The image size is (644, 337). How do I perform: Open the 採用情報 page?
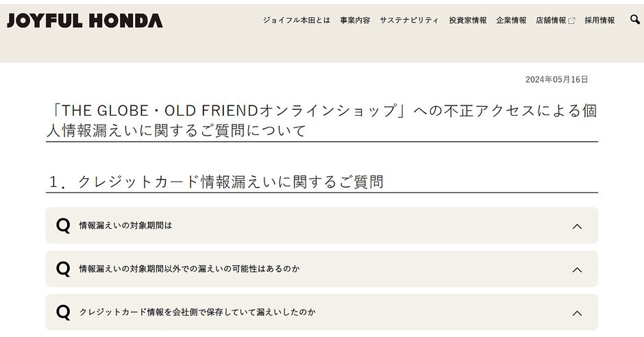pyautogui.click(x=599, y=20)
